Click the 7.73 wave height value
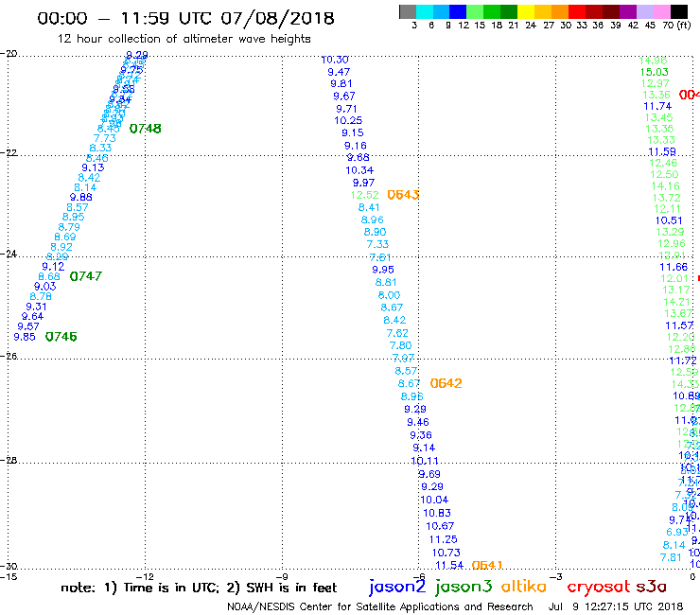Screen dimensions: 700x615 tap(105, 138)
